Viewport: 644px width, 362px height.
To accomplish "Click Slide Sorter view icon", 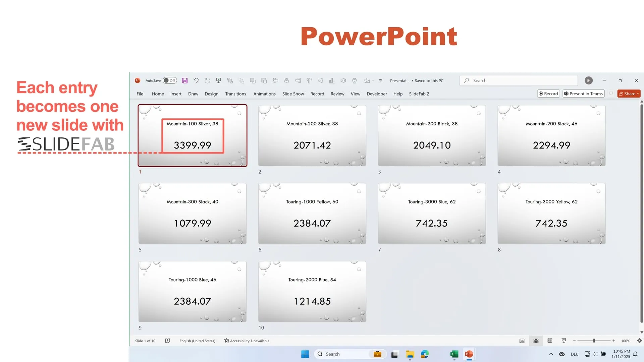I will pos(536,341).
